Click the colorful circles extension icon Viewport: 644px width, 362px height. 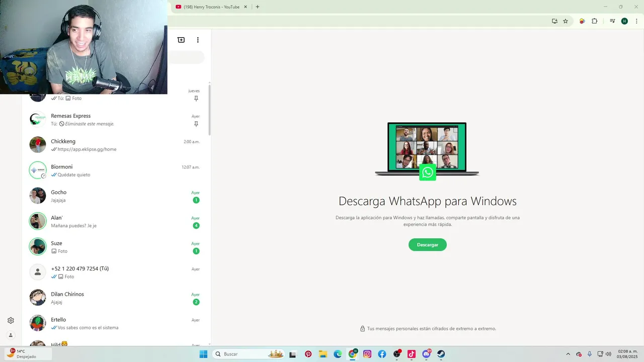pyautogui.click(x=582, y=21)
